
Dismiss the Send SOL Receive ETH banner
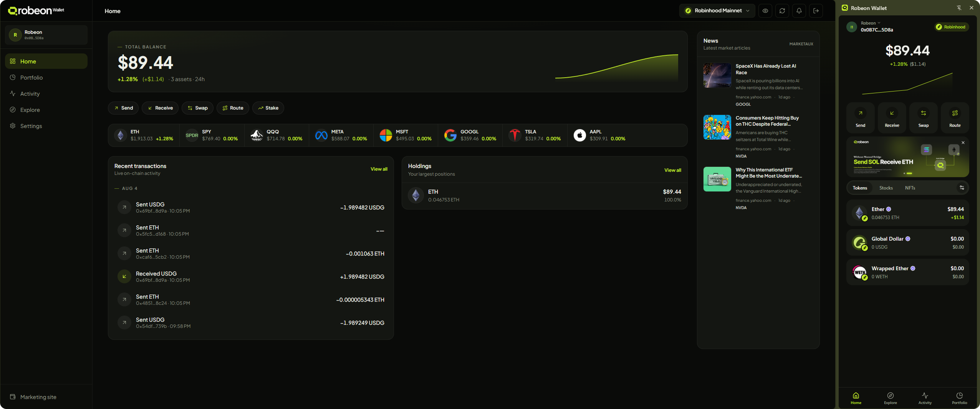tap(963, 143)
